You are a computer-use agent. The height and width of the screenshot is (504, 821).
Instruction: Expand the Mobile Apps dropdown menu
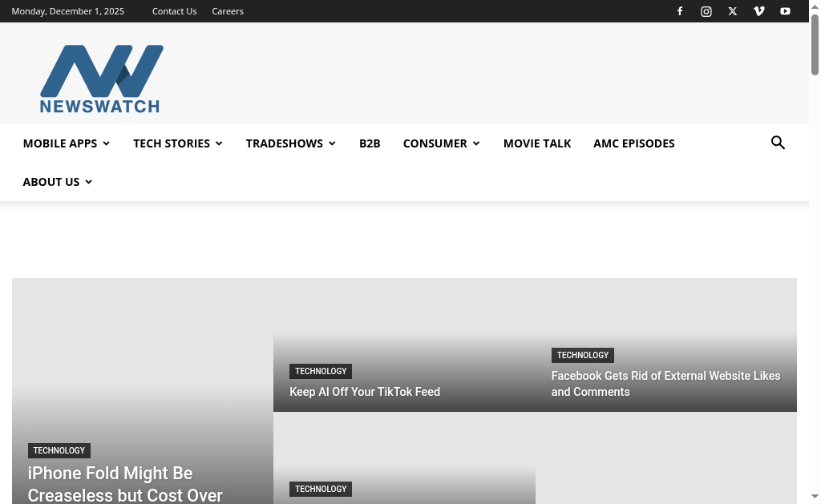(67, 143)
